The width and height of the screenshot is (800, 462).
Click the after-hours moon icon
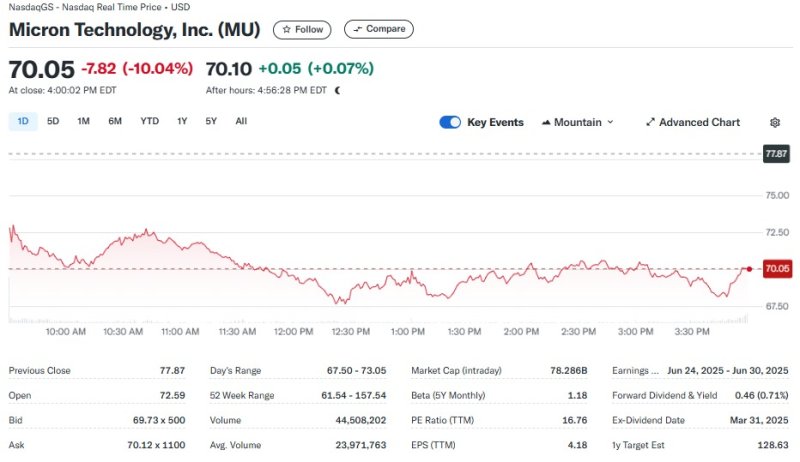(x=337, y=90)
